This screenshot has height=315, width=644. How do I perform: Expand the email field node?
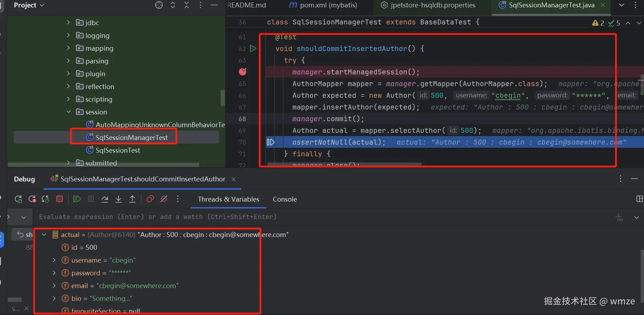pyautogui.click(x=54, y=286)
